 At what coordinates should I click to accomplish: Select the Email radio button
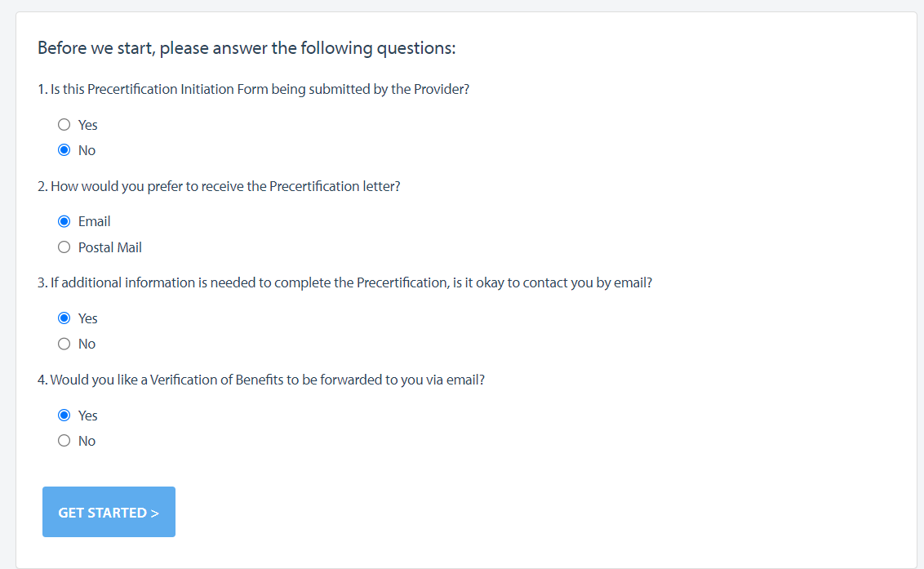[64, 221]
